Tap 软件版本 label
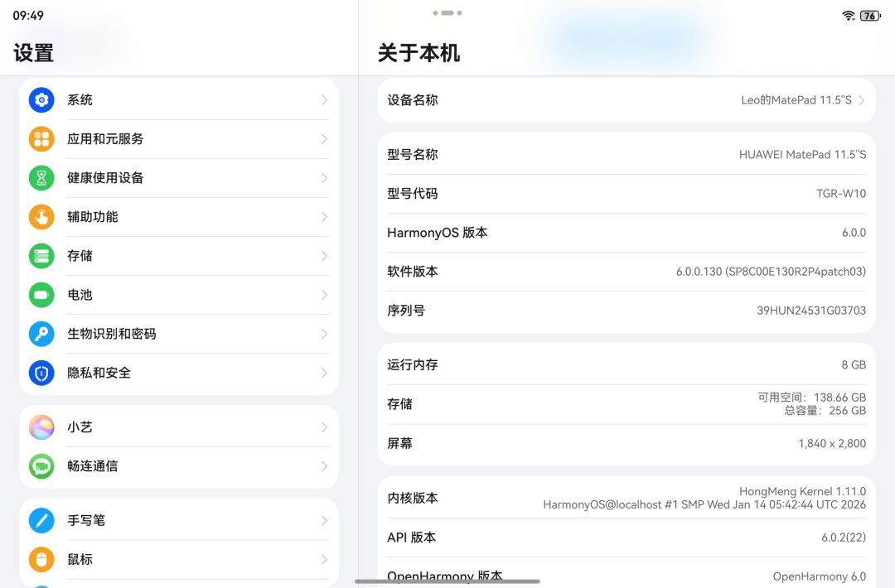This screenshot has height=588, width=895. [413, 272]
